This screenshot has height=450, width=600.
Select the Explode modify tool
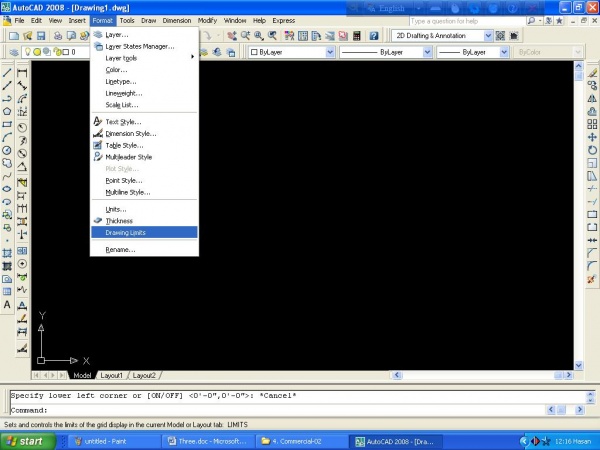592,279
